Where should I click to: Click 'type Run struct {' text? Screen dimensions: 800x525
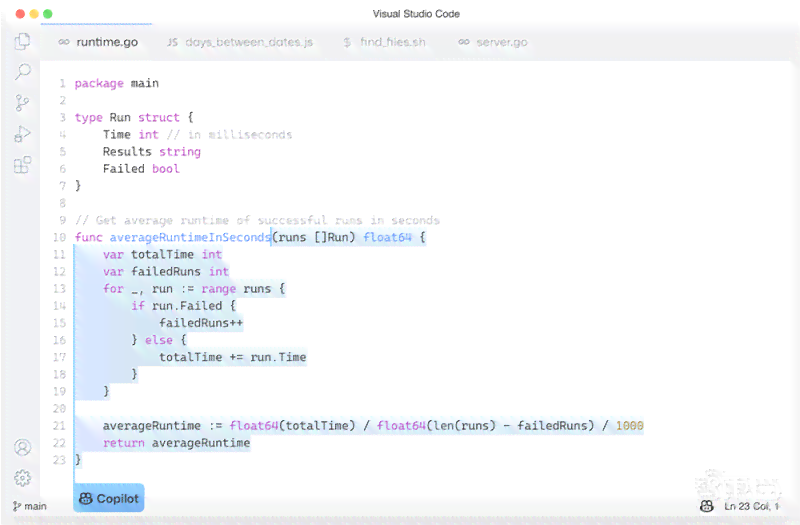pyautogui.click(x=134, y=117)
